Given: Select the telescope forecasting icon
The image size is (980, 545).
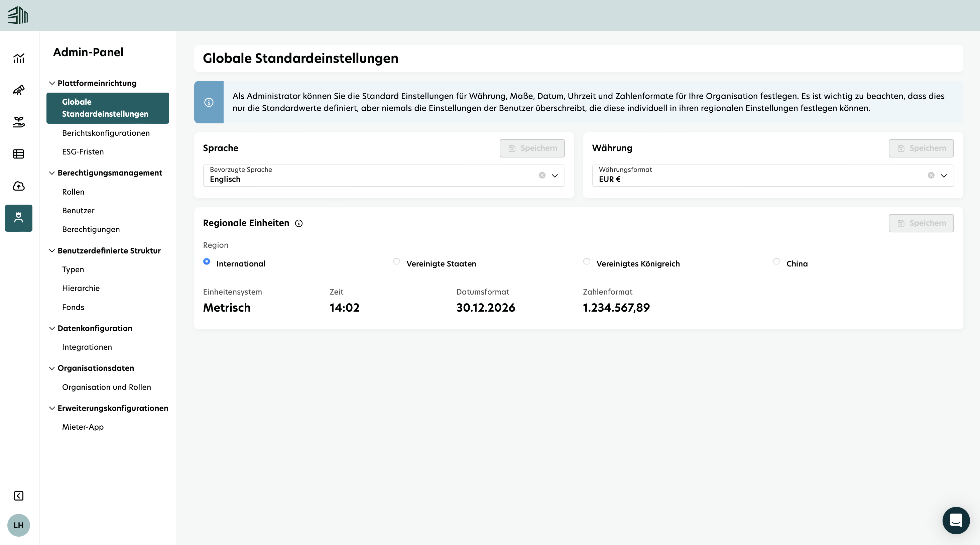Looking at the screenshot, I should point(18,91).
